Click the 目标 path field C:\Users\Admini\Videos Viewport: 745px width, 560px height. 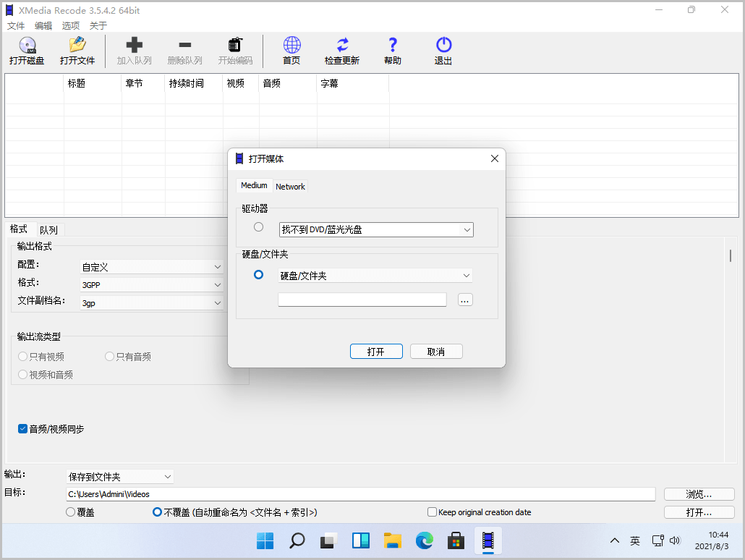361,494
